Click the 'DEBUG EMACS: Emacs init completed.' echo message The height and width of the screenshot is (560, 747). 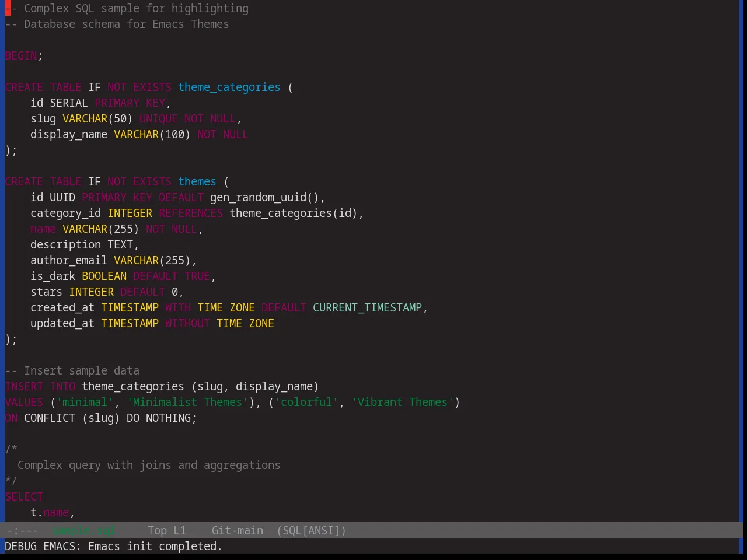[113, 546]
